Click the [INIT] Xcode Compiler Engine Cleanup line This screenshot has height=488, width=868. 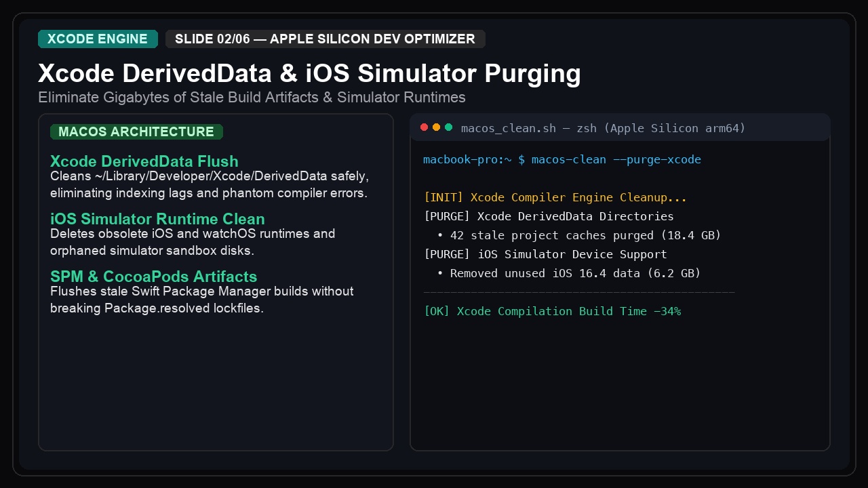(555, 198)
